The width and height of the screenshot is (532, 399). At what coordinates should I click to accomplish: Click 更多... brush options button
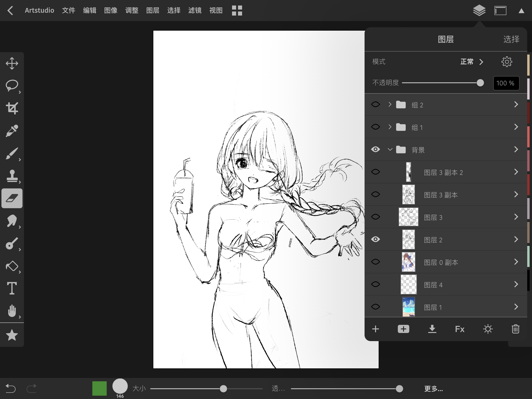point(433,389)
